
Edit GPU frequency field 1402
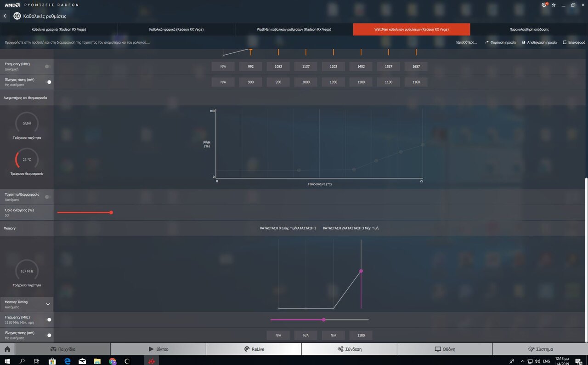361,67
